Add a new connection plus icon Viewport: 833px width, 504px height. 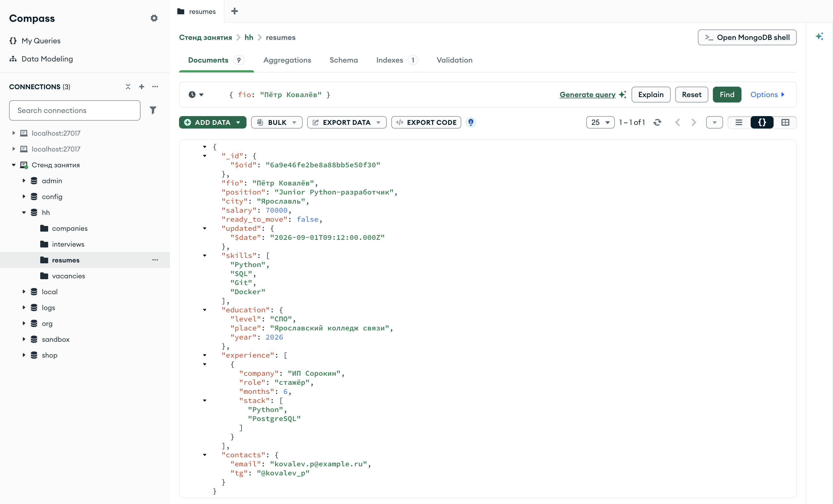click(142, 87)
